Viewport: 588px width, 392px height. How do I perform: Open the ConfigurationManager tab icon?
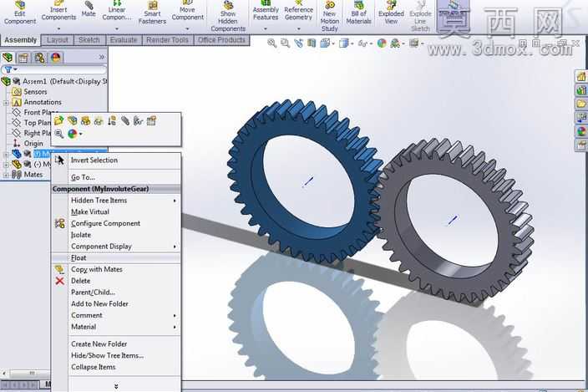click(x=39, y=58)
